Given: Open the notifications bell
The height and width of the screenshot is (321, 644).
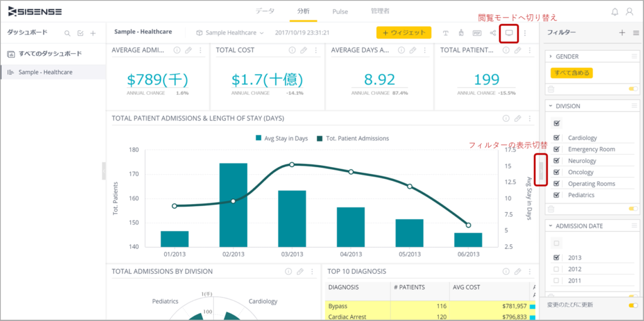Looking at the screenshot, I should point(614,11).
